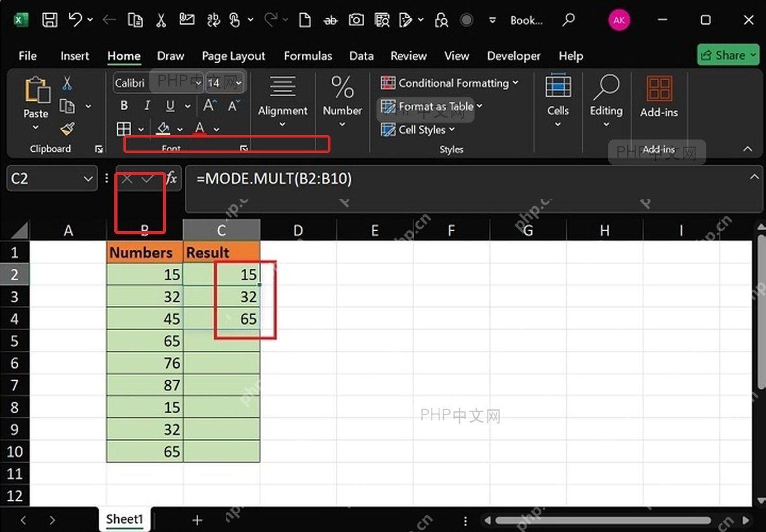Switch to the Data tab
This screenshot has width=766, height=532.
362,56
